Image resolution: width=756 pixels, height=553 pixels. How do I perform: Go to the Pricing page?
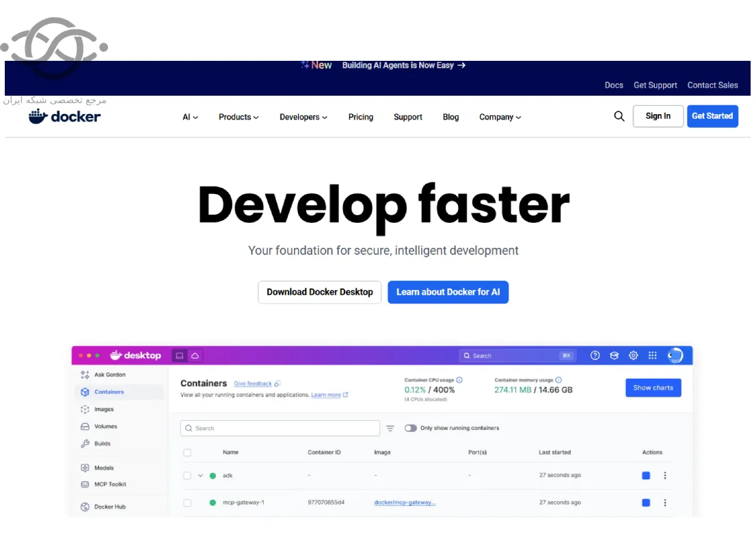361,117
